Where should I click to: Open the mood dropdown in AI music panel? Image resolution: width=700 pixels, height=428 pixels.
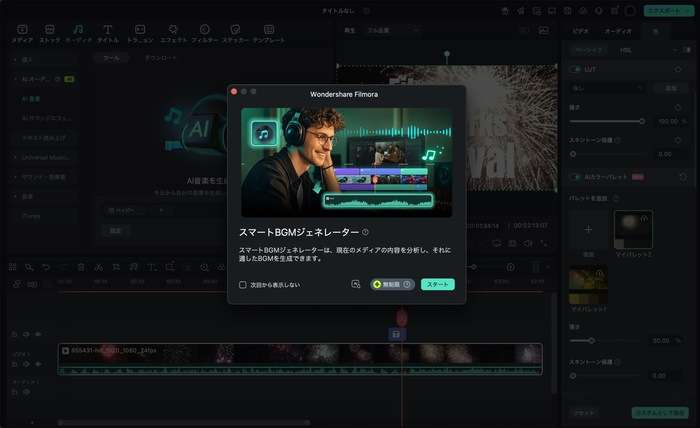135,210
